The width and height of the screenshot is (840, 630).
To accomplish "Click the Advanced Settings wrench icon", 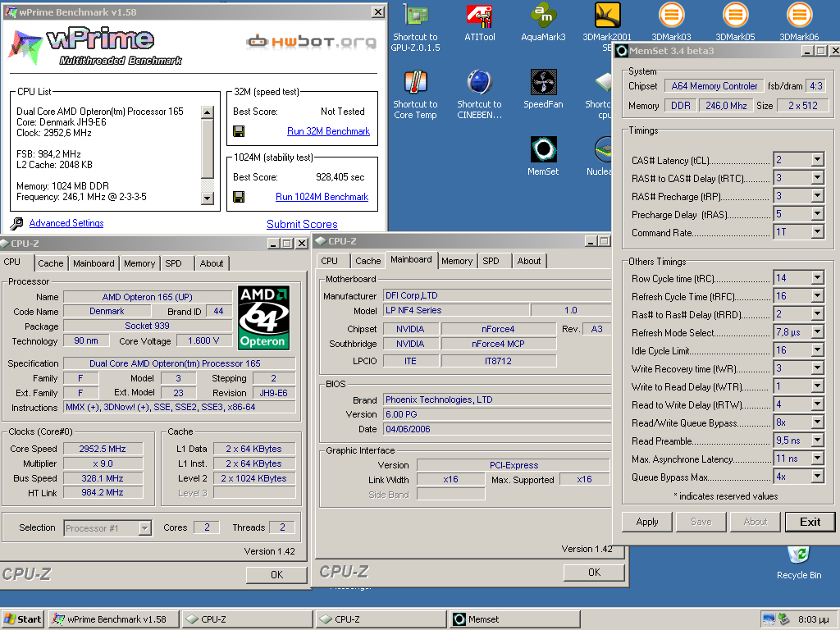I will click(17, 223).
